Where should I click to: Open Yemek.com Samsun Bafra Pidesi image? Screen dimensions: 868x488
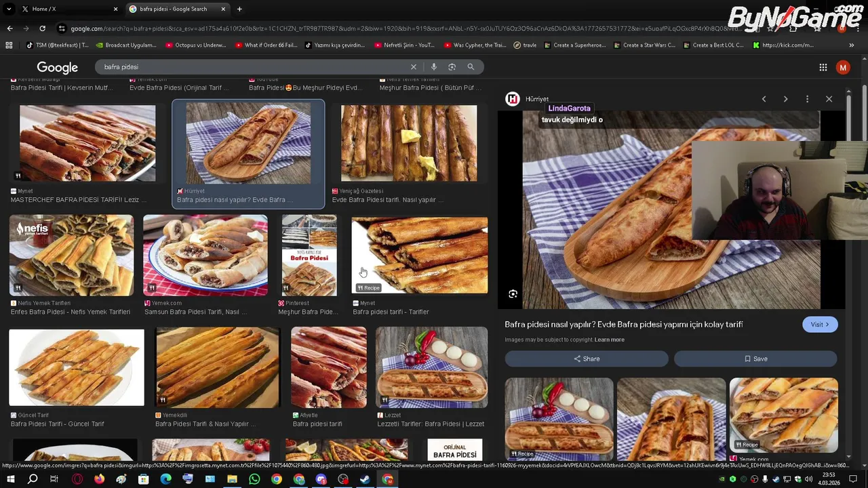tap(205, 256)
